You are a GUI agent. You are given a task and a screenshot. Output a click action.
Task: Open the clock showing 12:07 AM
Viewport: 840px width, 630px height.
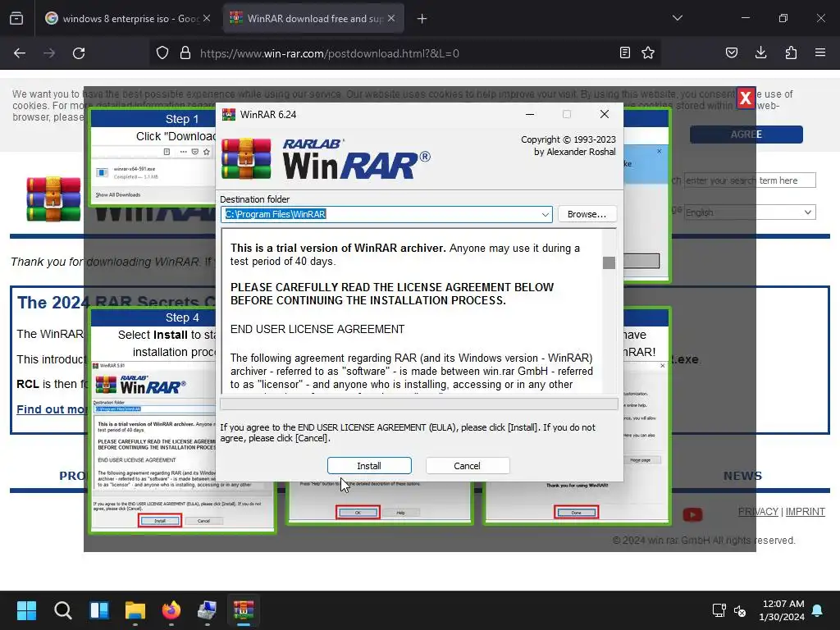point(782,610)
